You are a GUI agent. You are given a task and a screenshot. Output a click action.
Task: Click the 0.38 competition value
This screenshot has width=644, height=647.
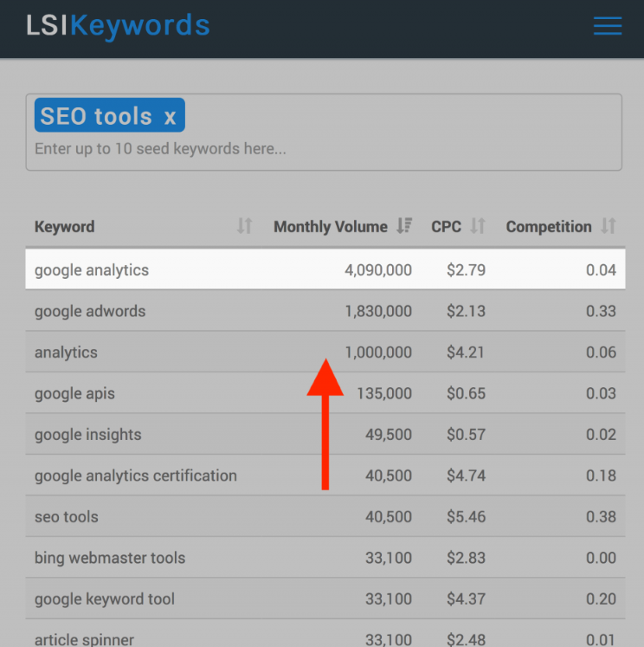[601, 516]
